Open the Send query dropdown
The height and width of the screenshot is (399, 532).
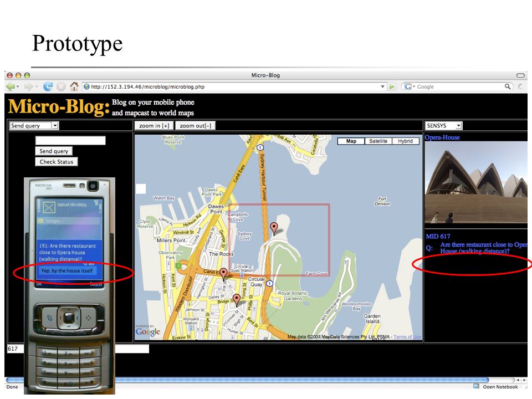[x=34, y=126]
